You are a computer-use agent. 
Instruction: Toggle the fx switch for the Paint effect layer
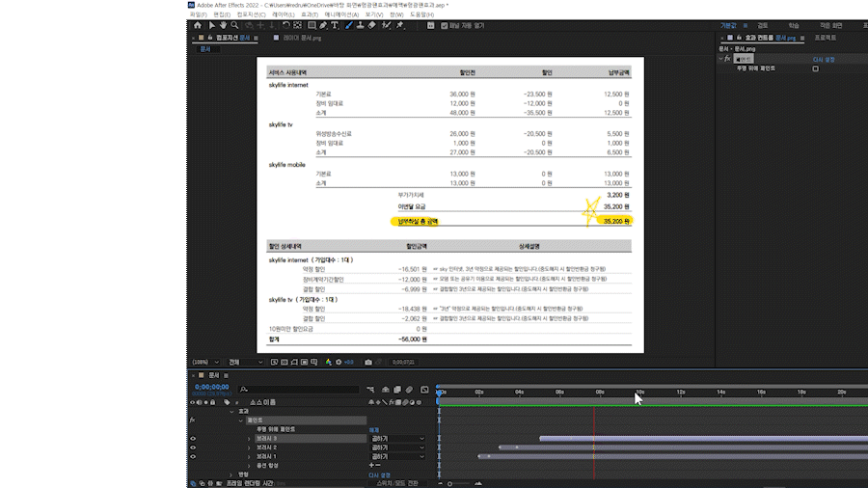[192, 420]
